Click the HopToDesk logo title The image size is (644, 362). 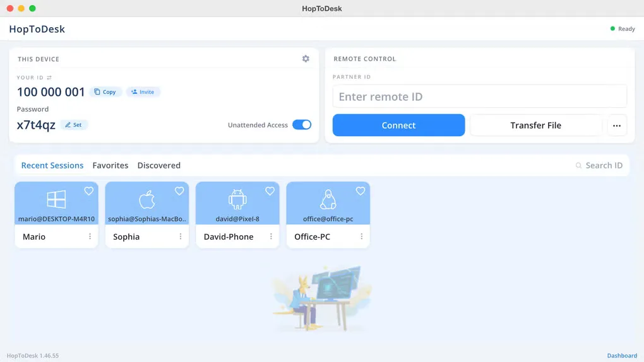pos(37,29)
